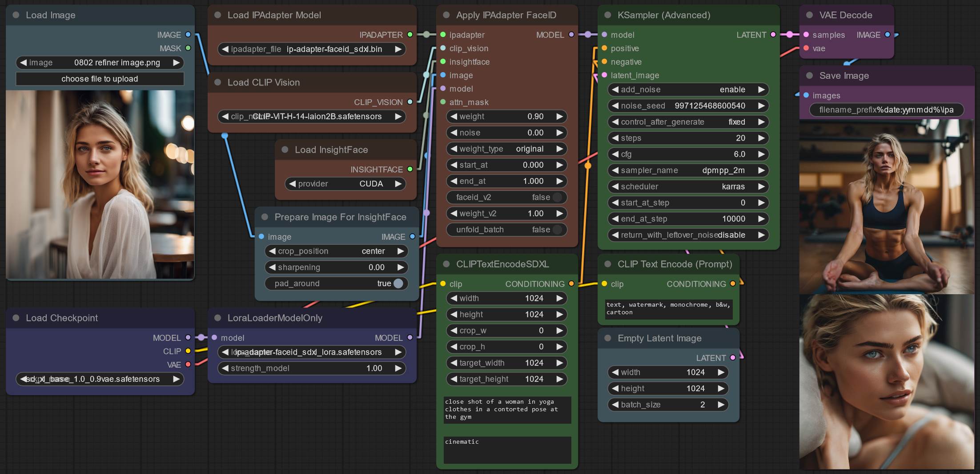Viewport: 980px width, 474px height.
Task: Enable the unfold_batch toggle
Action: (557, 230)
